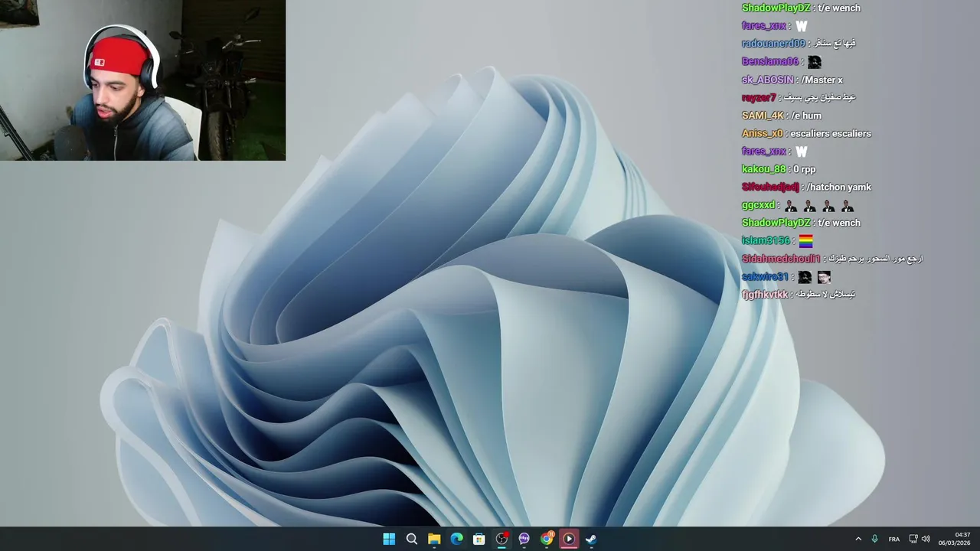Click the '/Master x' chat message

click(x=822, y=80)
